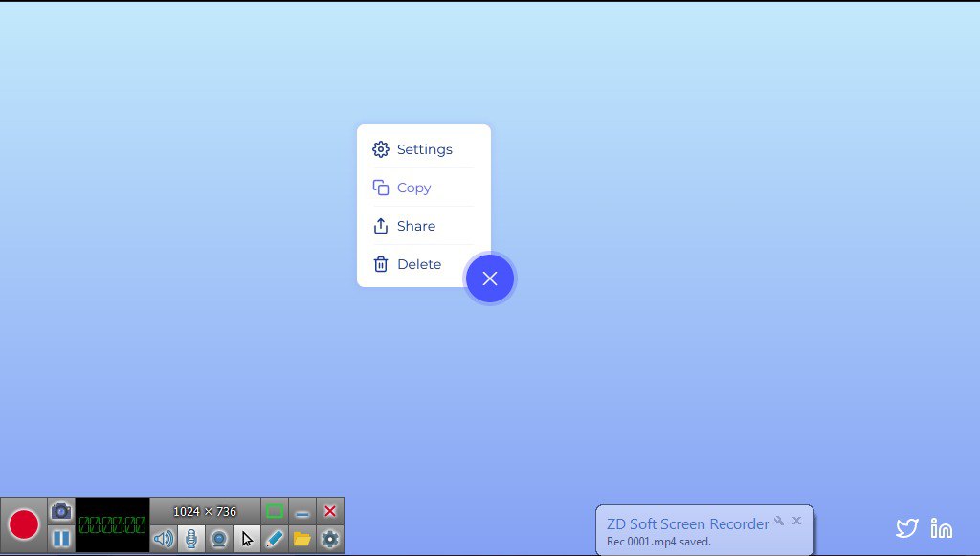
Task: Pause recording with the pause button
Action: (x=61, y=539)
